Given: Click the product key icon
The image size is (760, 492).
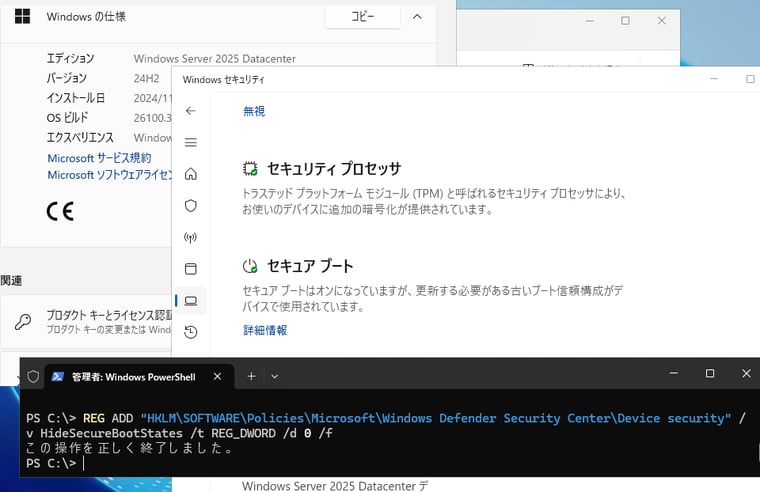Looking at the screenshot, I should [23, 321].
